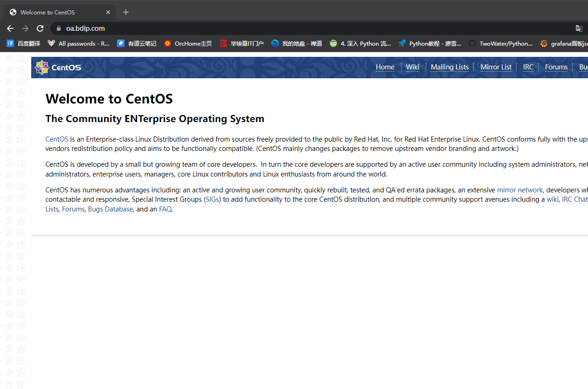Follow the Forums link in the last paragraph

(73, 209)
